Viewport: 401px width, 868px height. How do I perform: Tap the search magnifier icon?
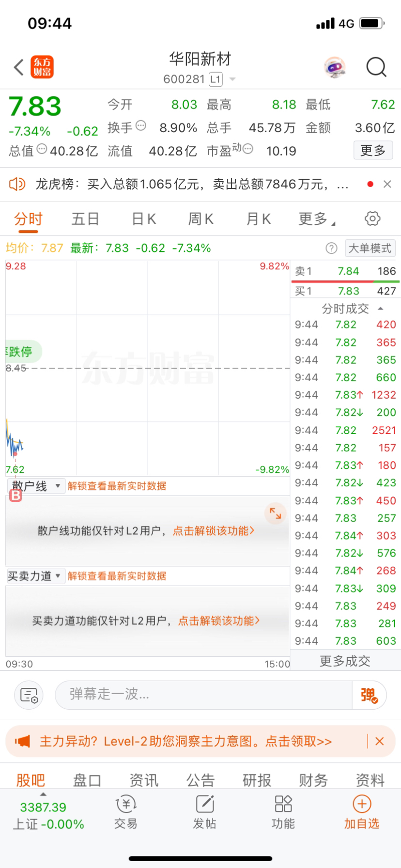pos(376,67)
